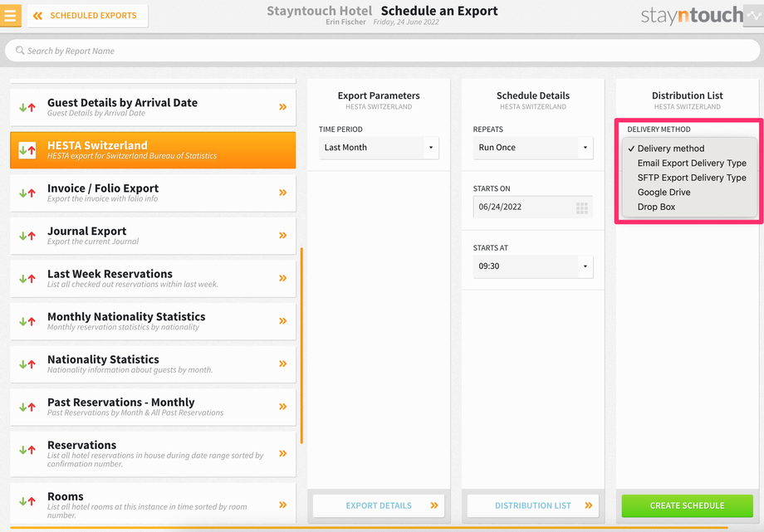Select the Journal Export row

point(153,236)
